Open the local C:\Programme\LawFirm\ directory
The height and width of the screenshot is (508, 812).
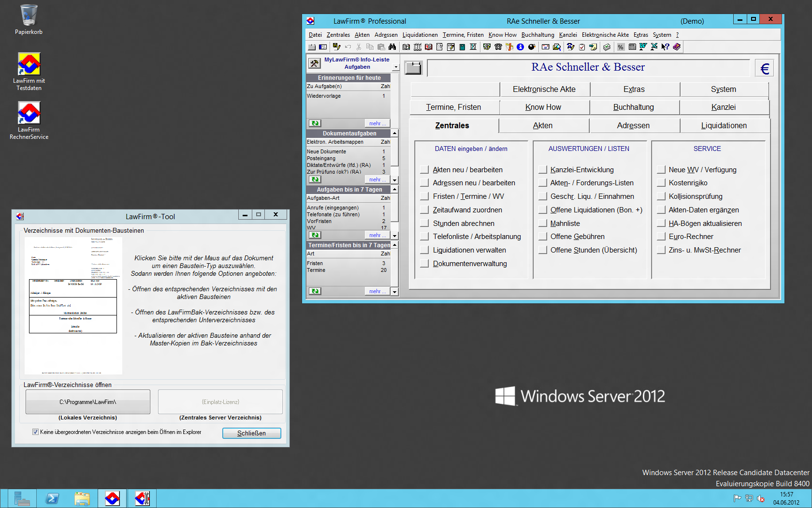[x=87, y=402]
